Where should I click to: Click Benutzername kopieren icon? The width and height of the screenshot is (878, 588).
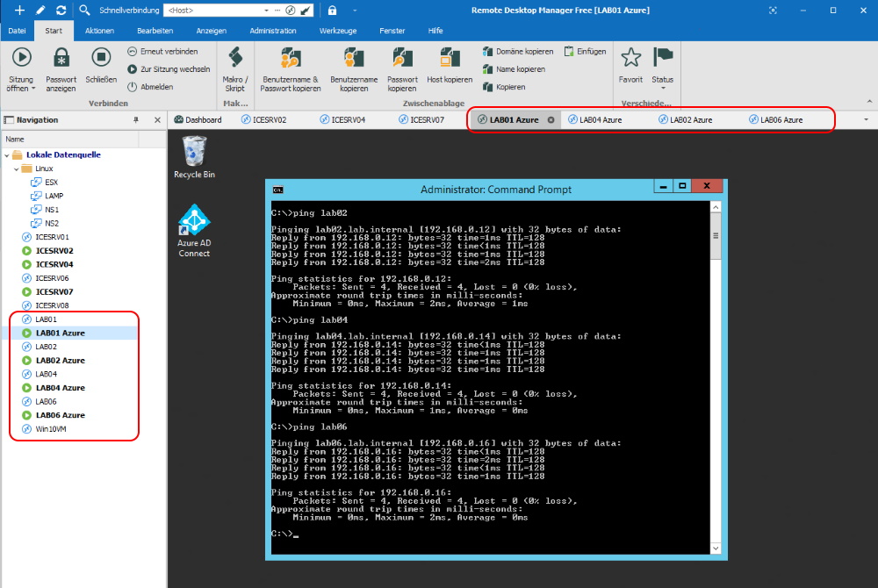point(354,58)
